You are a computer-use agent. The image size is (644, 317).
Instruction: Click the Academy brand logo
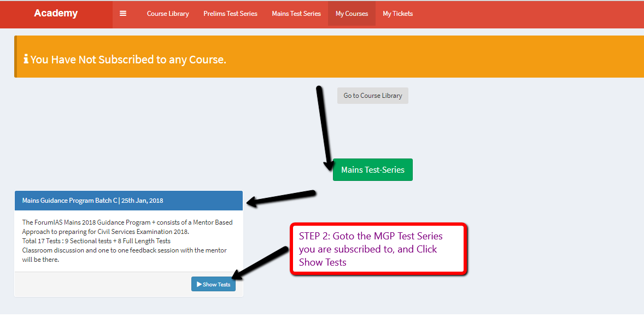(56, 14)
